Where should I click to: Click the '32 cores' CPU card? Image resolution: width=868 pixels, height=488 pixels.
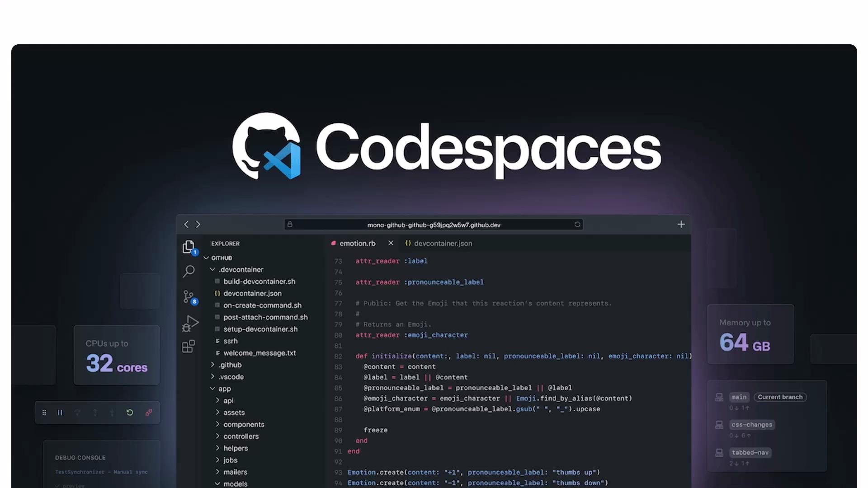(117, 355)
